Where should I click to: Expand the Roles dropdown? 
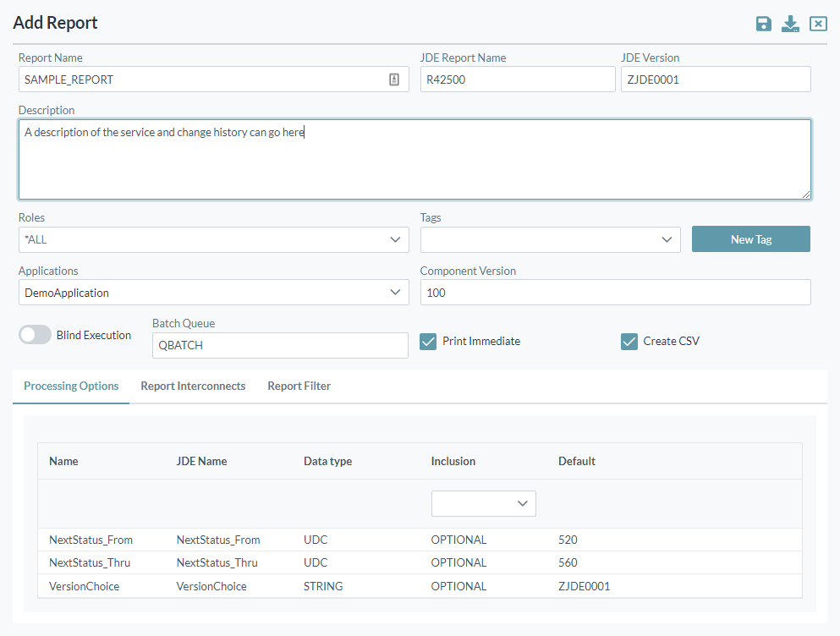[x=214, y=239]
